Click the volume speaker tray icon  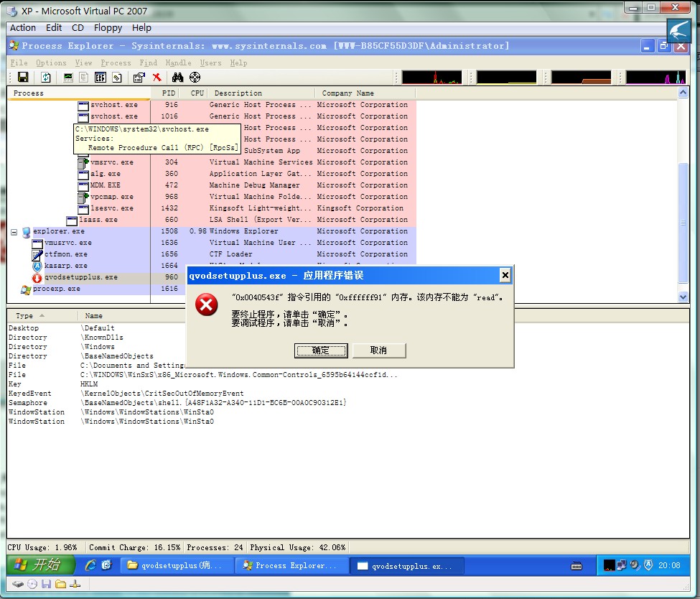(x=635, y=565)
